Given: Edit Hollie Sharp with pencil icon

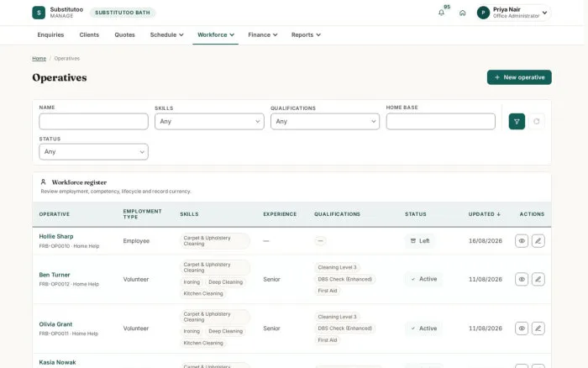Looking at the screenshot, I should click(x=538, y=241).
